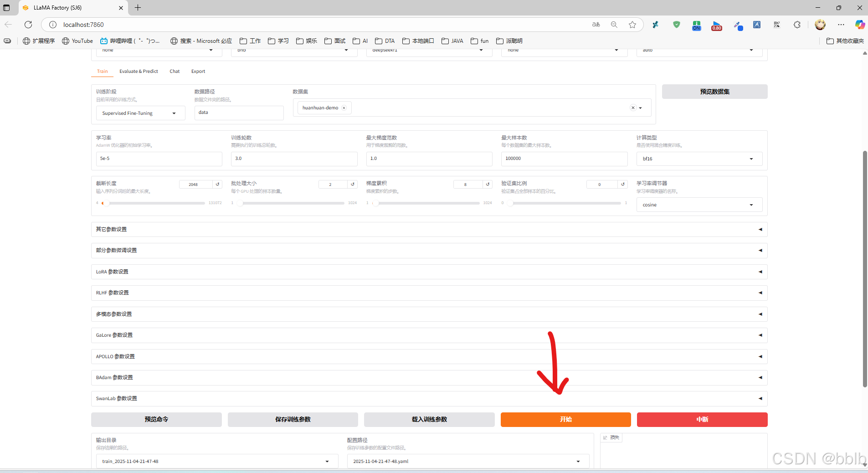The height and width of the screenshot is (473, 868).
Task: Reset the 梯度累积 value with refresh icon
Action: pyautogui.click(x=488, y=184)
